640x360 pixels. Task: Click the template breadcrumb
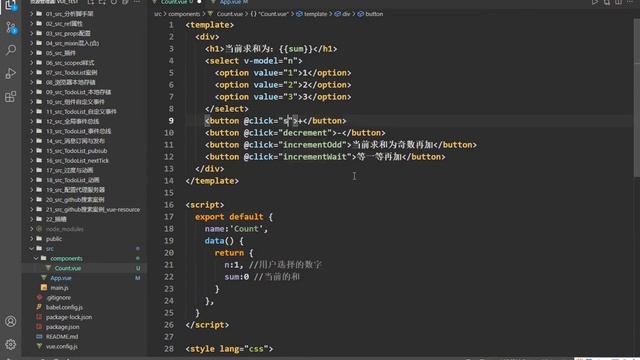[315, 14]
